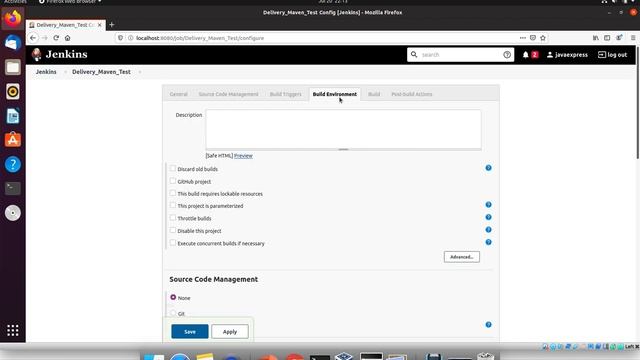Apply the configuration changes
Image resolution: width=640 pixels, height=360 pixels.
[230, 331]
